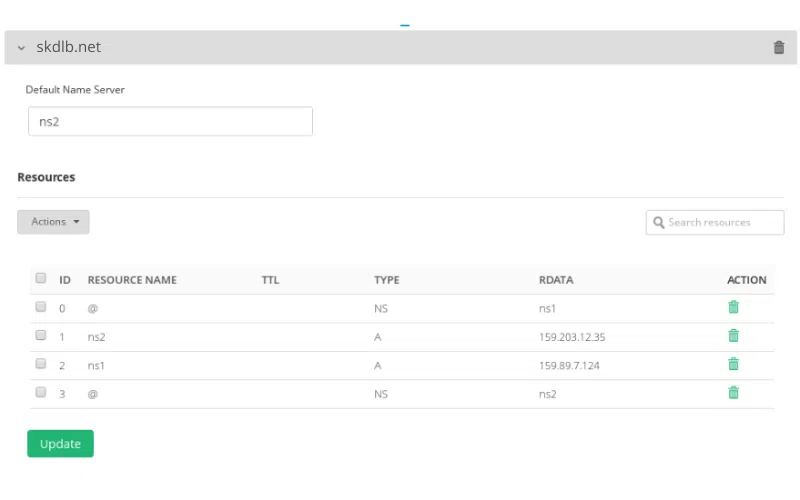This screenshot has width=800, height=500.
Task: Click trash icon for ns2 A record
Action: [733, 336]
